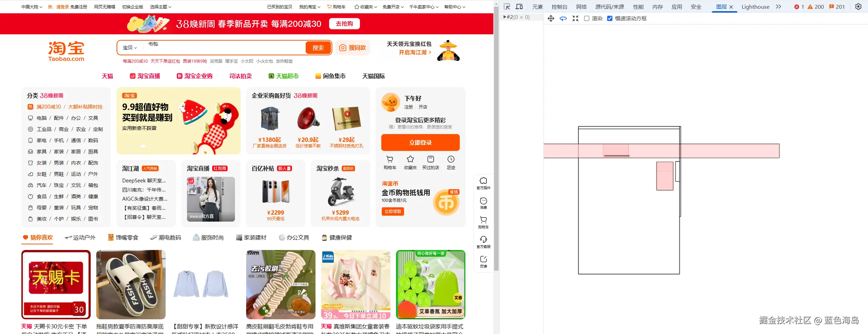Click the orange 立即登录 button
The image size is (868, 334).
(421, 142)
